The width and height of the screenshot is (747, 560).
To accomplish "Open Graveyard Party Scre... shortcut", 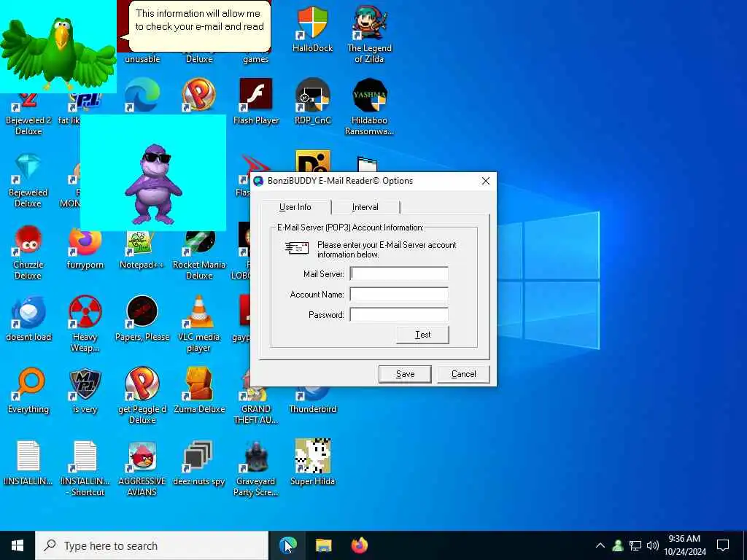I will click(256, 468).
